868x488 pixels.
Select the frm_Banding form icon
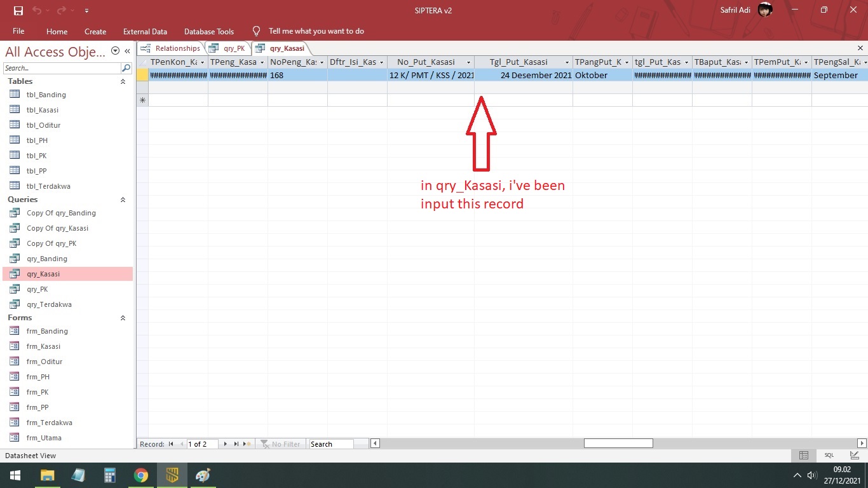pyautogui.click(x=15, y=331)
